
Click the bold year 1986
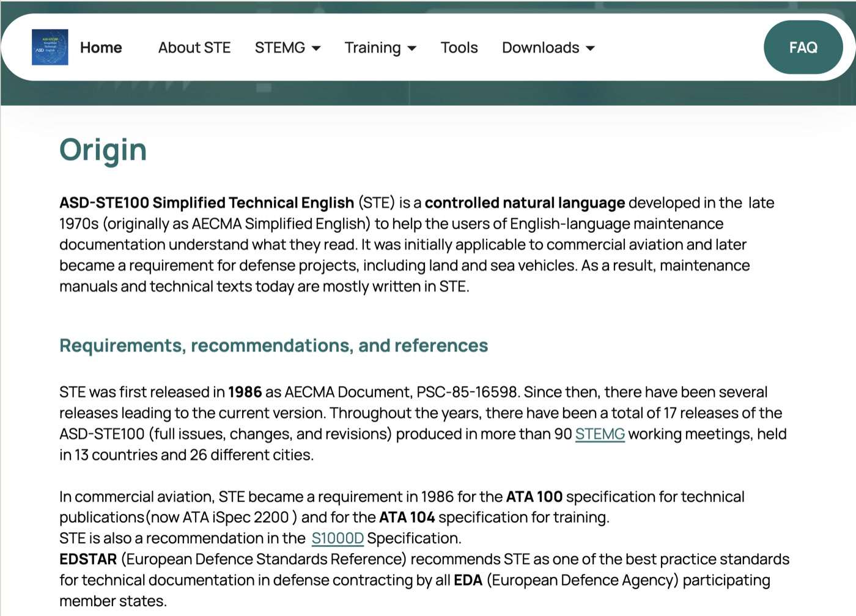coord(245,392)
